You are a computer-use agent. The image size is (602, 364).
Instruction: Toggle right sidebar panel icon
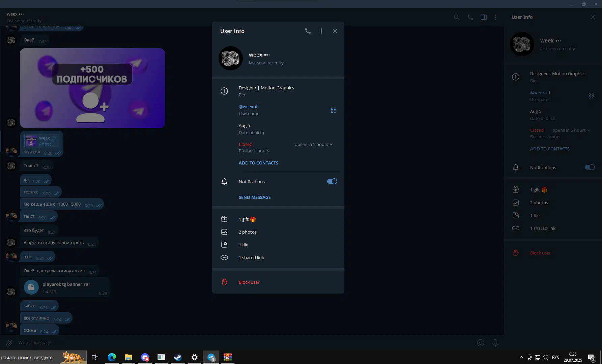(484, 17)
